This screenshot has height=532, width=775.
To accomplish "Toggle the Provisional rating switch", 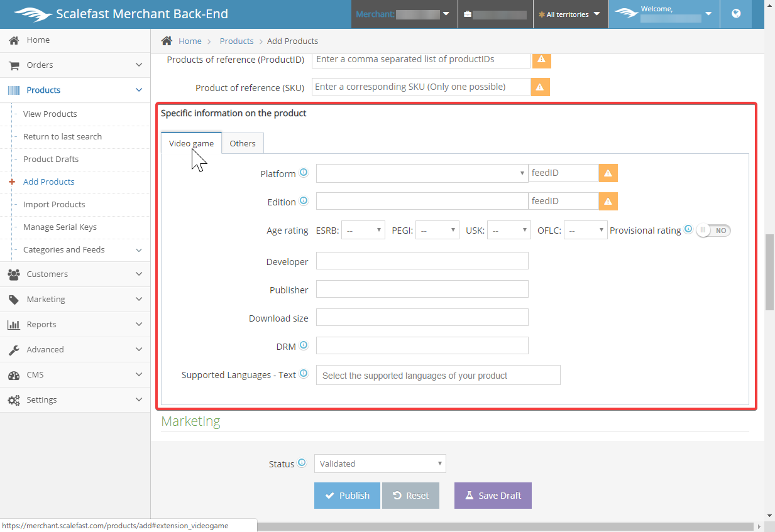I will 713,231.
